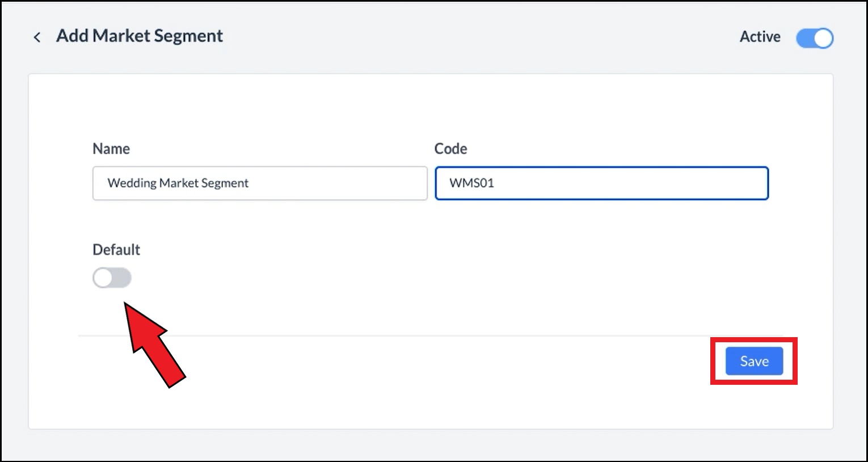Place cursor in 'Wedding Market Segment' text

(178, 183)
